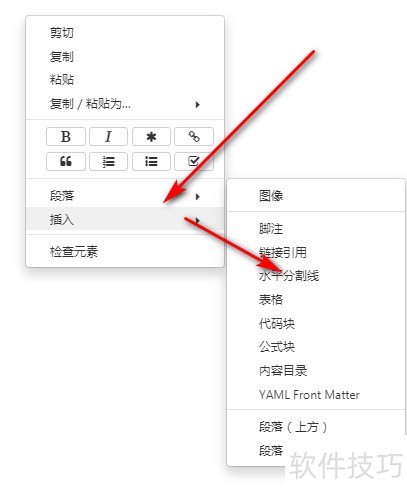Create an ordered list with numbered icon
This screenshot has width=407, height=496.
click(108, 162)
